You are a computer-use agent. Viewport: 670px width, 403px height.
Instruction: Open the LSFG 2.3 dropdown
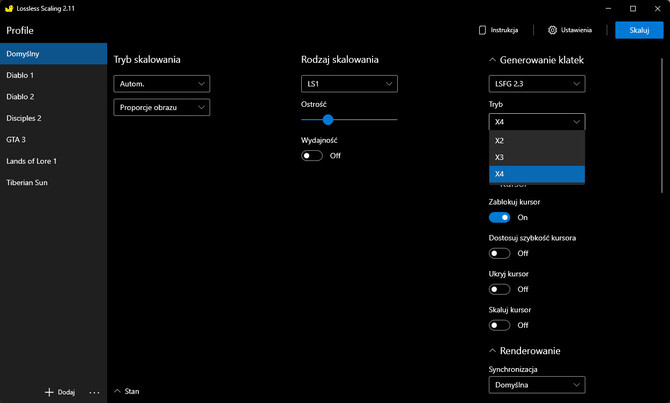click(x=537, y=84)
